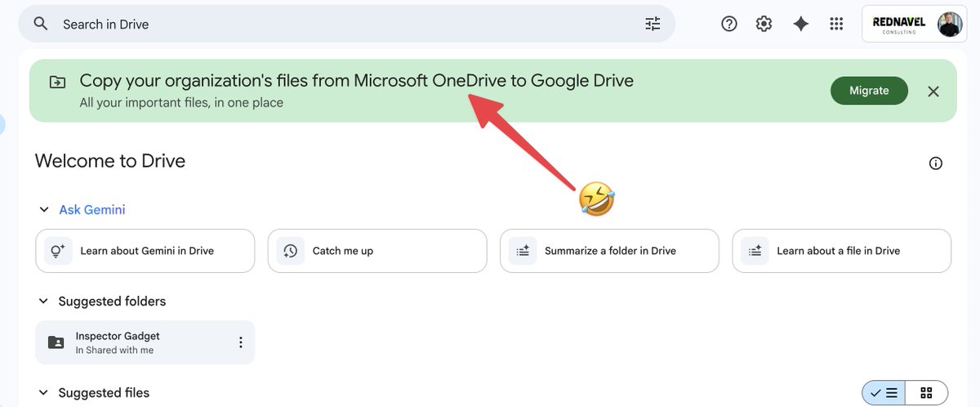Open the account profile picture
This screenshot has width=980, height=407.
pyautogui.click(x=950, y=25)
